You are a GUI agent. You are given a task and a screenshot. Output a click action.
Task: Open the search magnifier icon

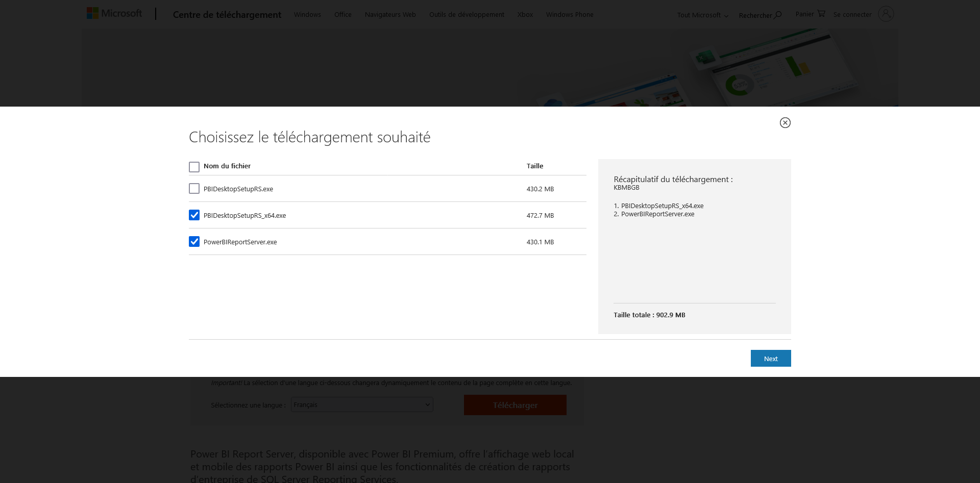coord(778,15)
